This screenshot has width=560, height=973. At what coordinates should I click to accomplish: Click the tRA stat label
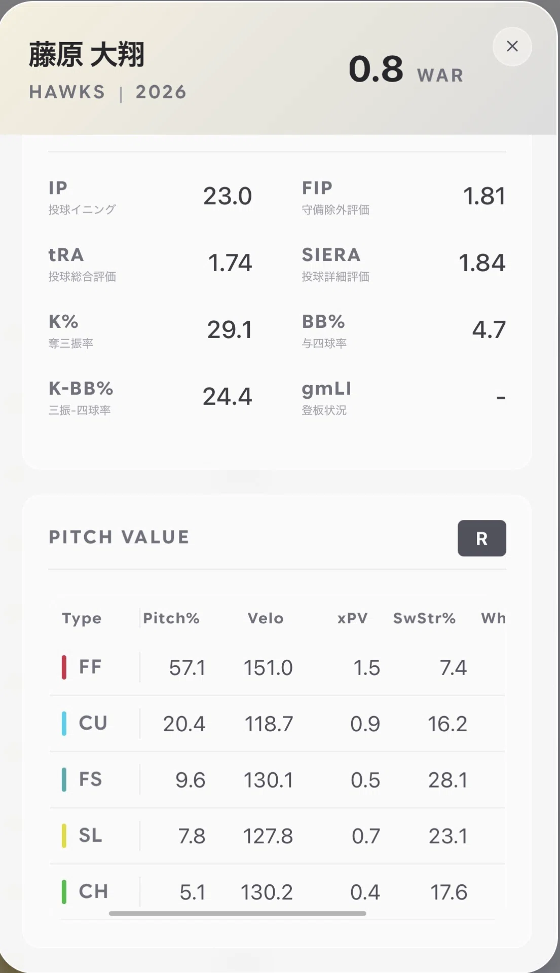(66, 255)
